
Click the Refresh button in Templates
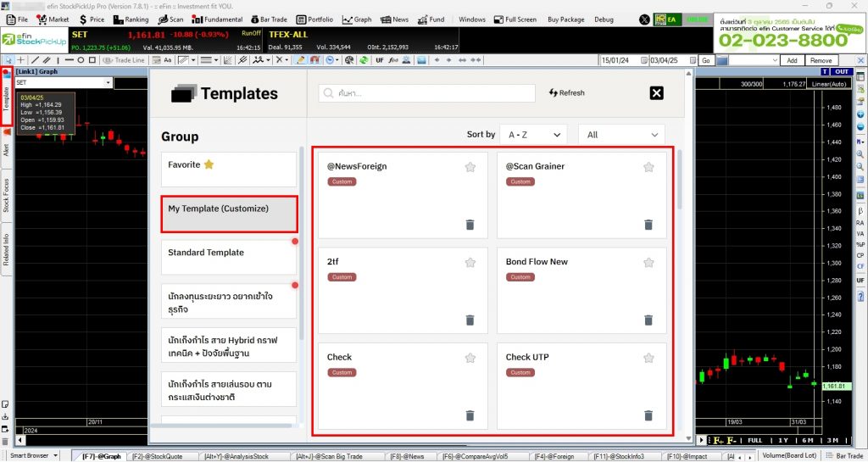point(567,93)
